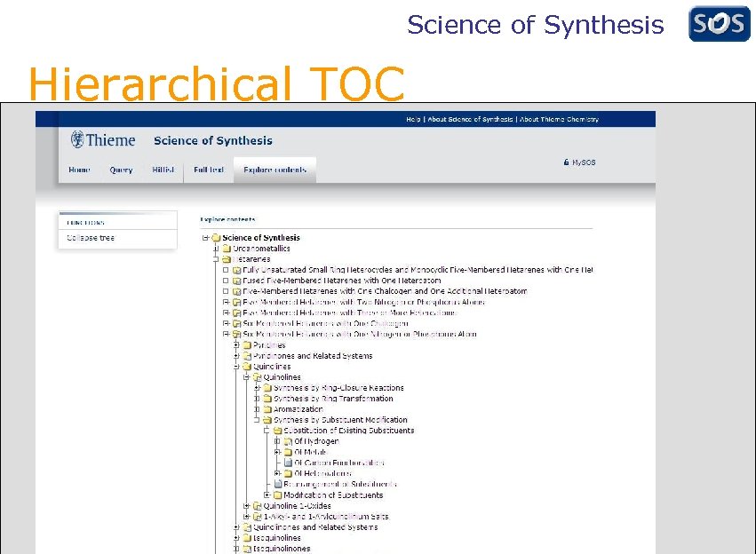Click the Organometallics folder icon
The height and width of the screenshot is (554, 756).
227,249
